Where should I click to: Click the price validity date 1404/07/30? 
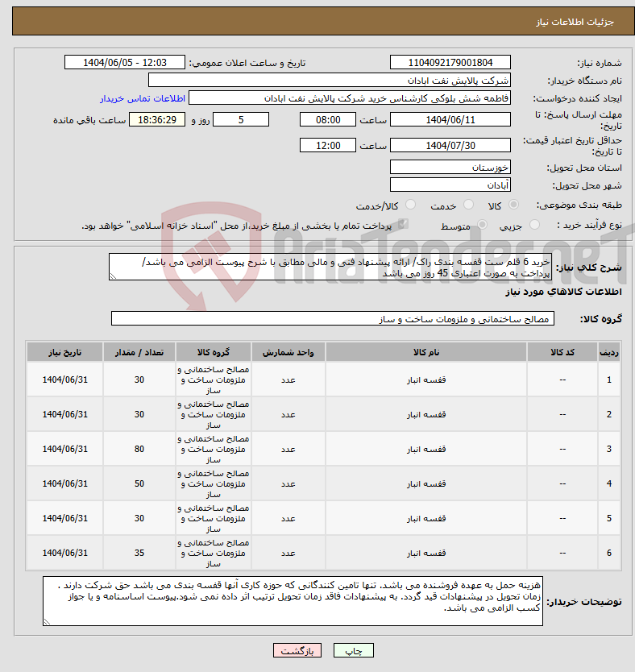[x=450, y=145]
